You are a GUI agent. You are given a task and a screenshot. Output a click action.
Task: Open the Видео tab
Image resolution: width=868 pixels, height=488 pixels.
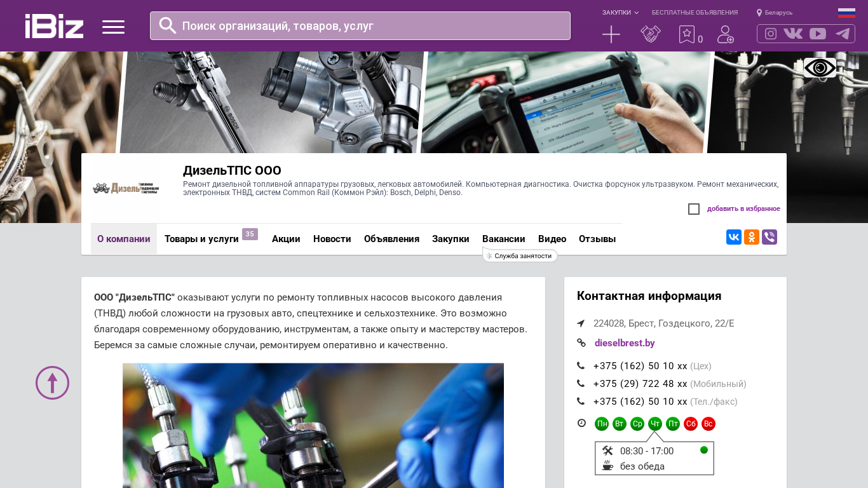coord(552,239)
